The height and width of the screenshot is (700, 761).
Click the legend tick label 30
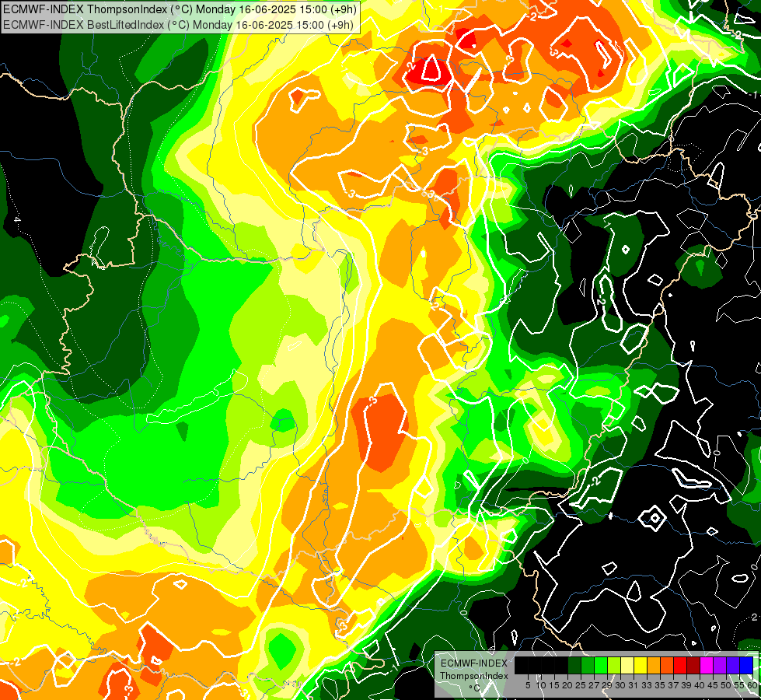tap(620, 685)
